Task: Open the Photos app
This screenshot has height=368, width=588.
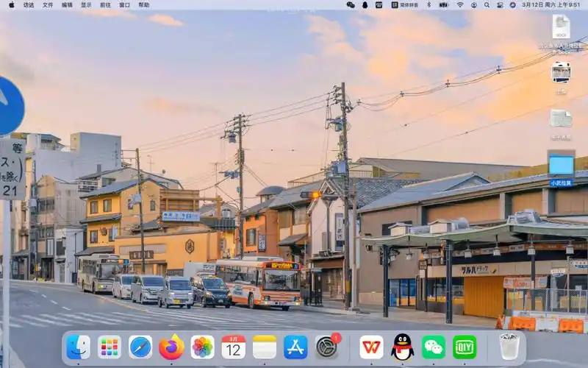Action: click(203, 347)
